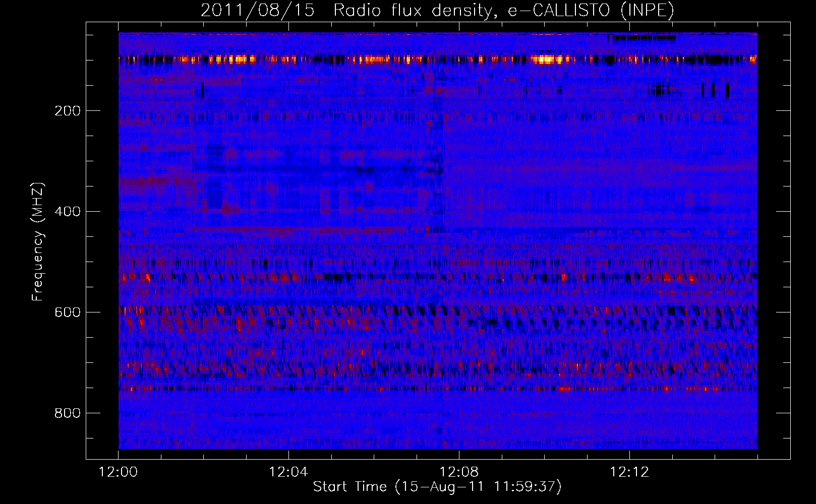The height and width of the screenshot is (504, 816).
Task: Click the bright yellow burst near 12:10
Action: (x=546, y=59)
